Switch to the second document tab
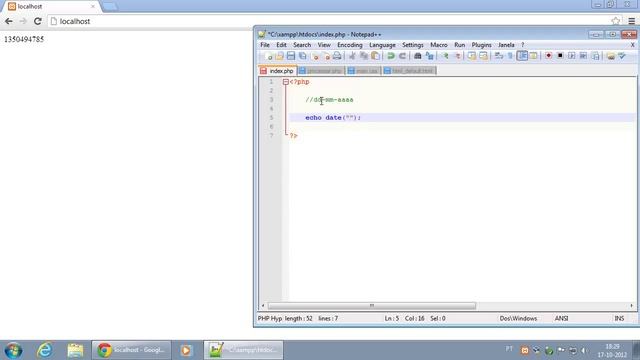 [321, 71]
